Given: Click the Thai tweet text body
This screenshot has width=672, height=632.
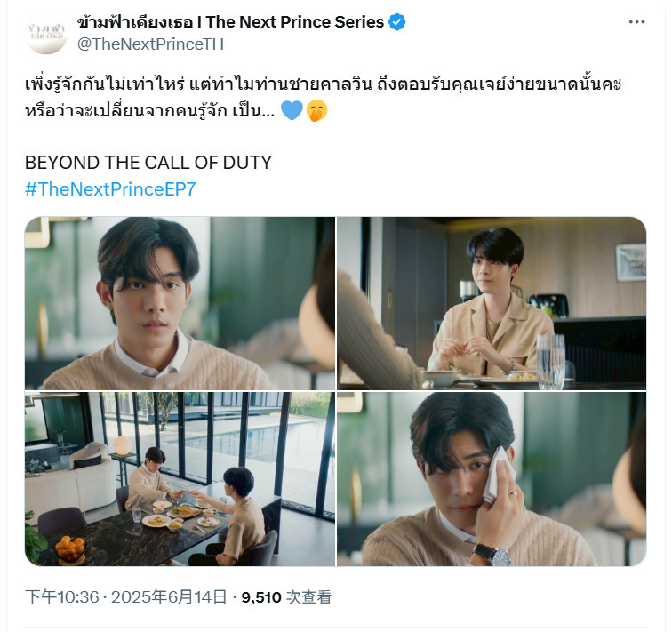Looking at the screenshot, I should pyautogui.click(x=324, y=97).
